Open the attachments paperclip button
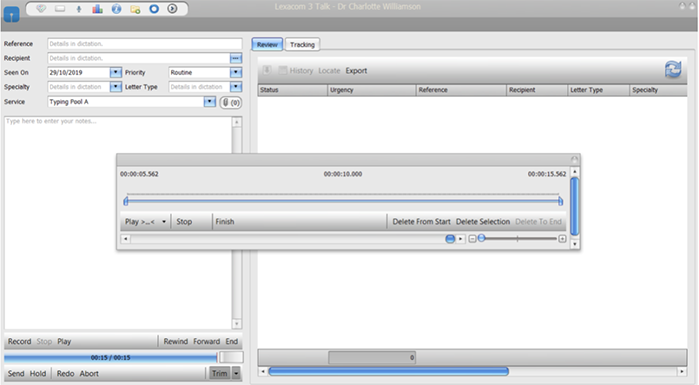699x385 pixels. pos(231,102)
